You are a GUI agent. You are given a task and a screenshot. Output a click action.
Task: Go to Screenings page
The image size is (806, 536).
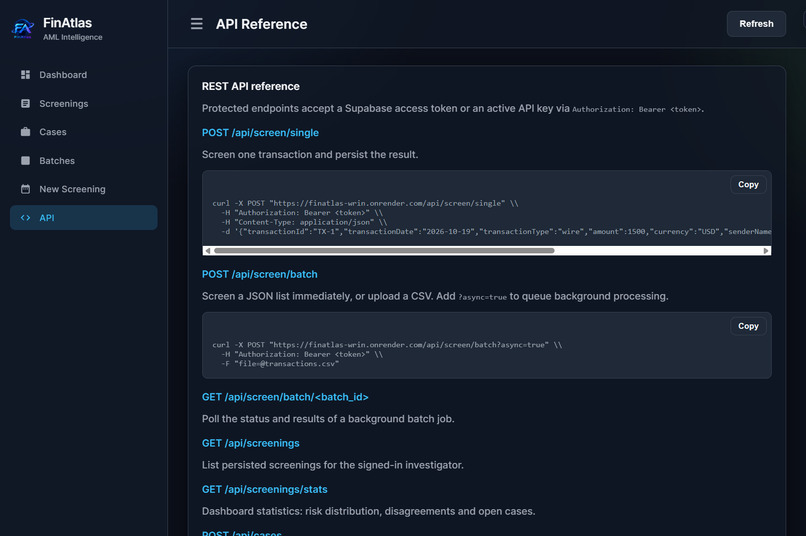pyautogui.click(x=84, y=103)
